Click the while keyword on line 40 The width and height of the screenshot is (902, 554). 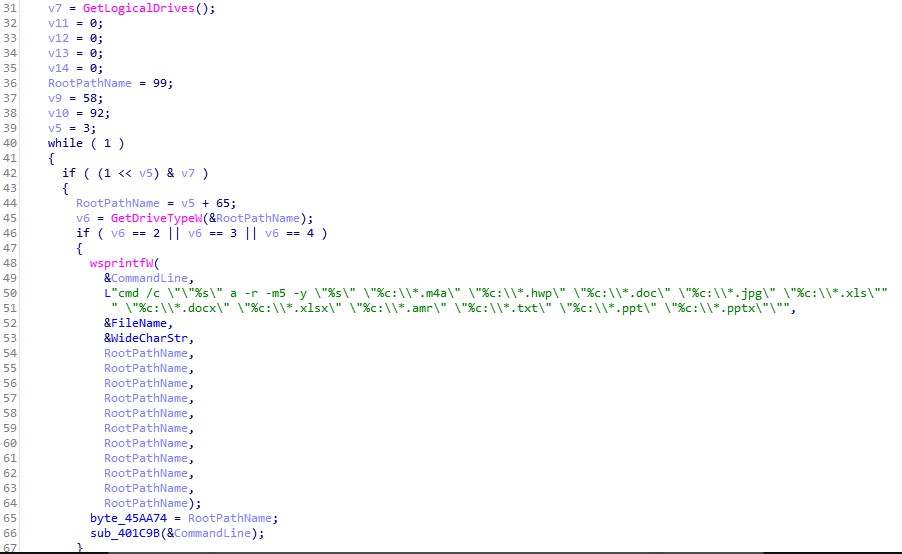[x=65, y=143]
